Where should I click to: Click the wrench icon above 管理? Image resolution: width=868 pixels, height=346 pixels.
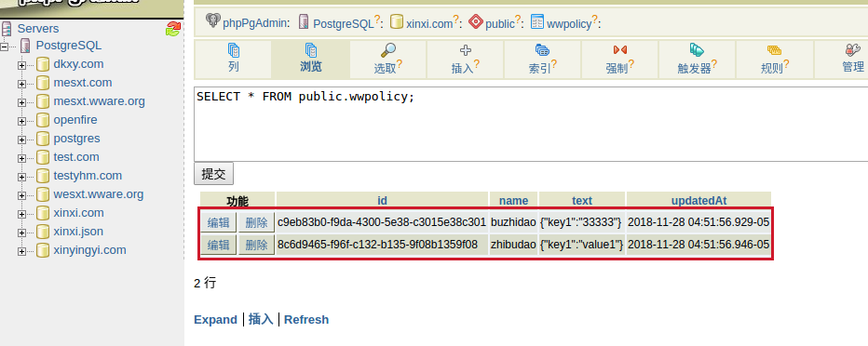(852, 50)
